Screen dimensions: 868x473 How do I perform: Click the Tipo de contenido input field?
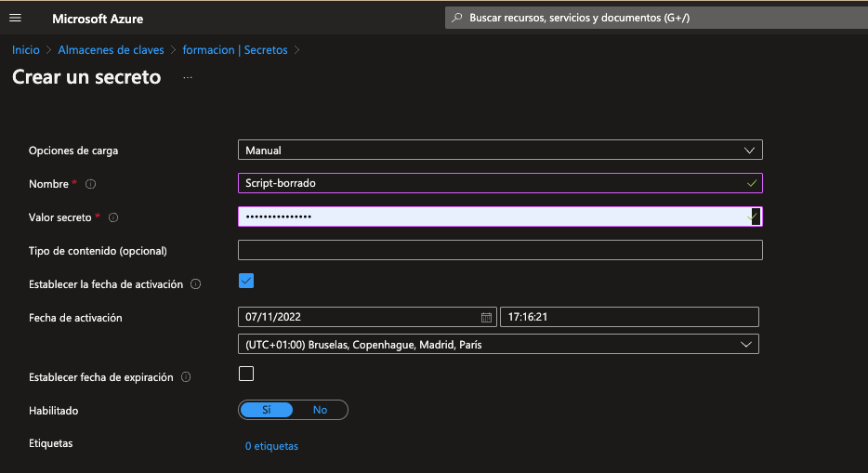(x=500, y=250)
